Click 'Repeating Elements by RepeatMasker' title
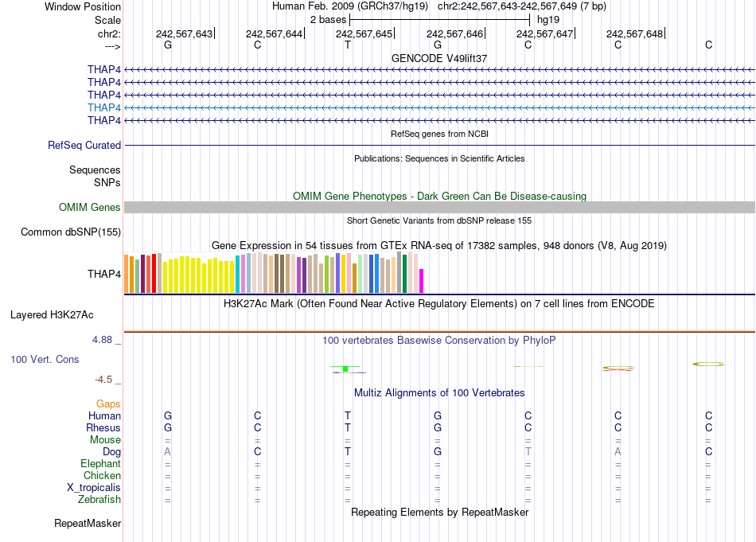This screenshot has width=756, height=542. coord(439,512)
